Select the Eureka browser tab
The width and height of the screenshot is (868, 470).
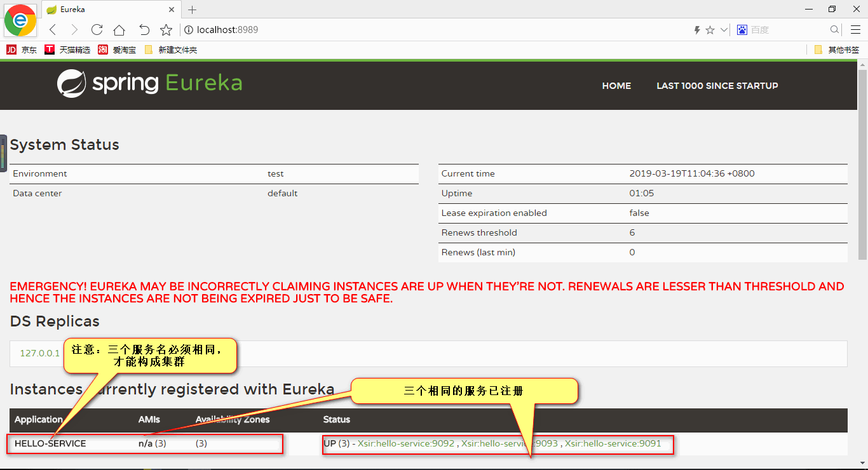111,10
